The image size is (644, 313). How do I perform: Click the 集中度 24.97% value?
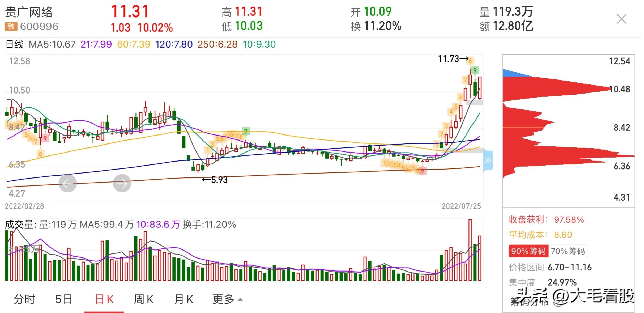tap(562, 282)
